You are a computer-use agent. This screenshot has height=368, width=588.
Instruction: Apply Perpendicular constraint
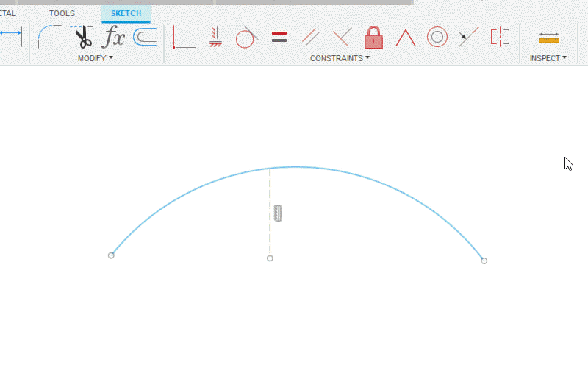click(x=342, y=37)
